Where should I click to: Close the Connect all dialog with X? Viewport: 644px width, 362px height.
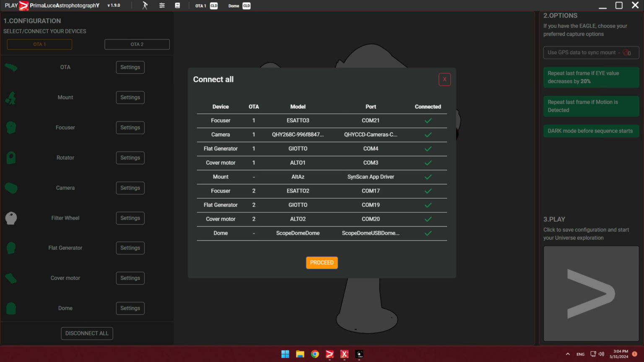tap(444, 79)
